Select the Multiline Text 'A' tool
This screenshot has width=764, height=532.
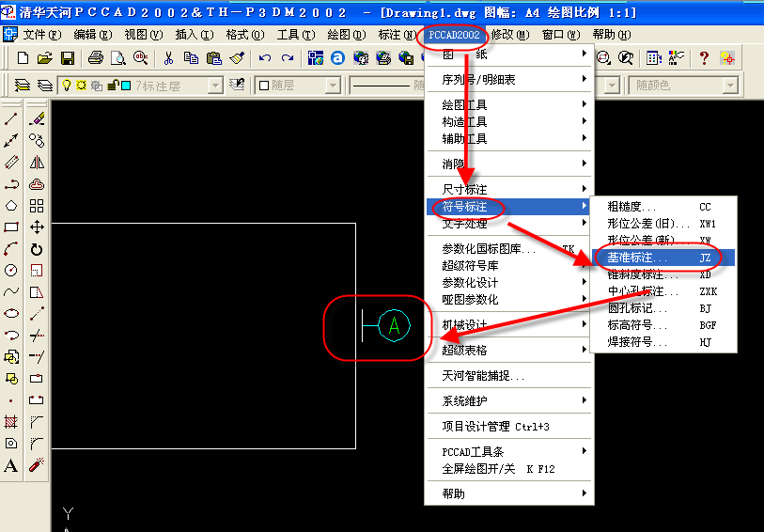pos(11,465)
